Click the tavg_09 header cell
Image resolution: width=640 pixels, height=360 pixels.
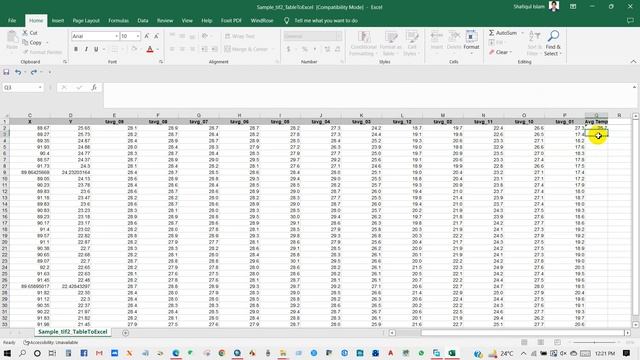[x=114, y=122]
